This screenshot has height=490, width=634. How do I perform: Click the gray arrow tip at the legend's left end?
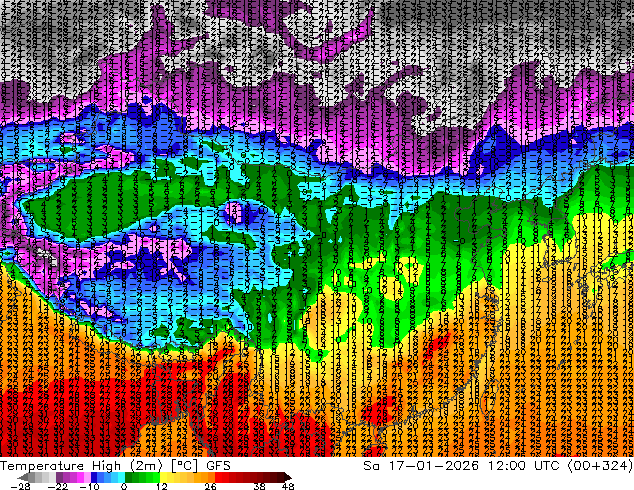point(23,477)
